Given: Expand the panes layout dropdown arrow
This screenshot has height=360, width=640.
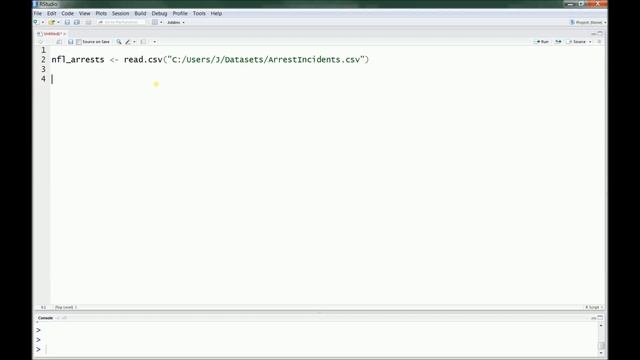Looking at the screenshot, I should tap(161, 22).
